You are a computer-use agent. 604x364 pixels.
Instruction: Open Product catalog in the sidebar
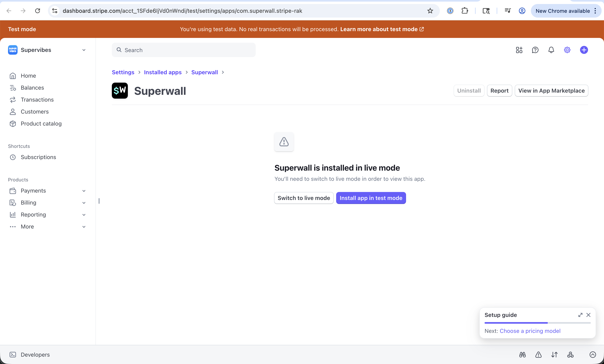41,124
